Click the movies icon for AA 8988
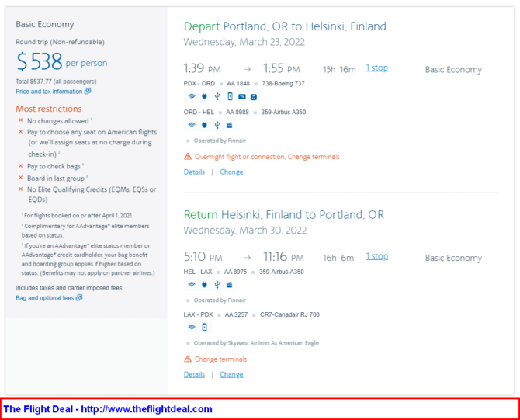The width and height of the screenshot is (520, 420). pos(230,125)
